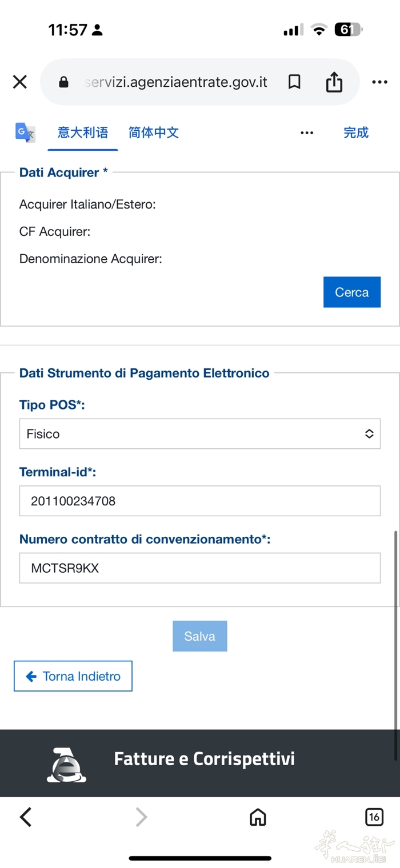Screen dimensions: 400x868
Task: Open translation bar more options
Action: coord(307,133)
